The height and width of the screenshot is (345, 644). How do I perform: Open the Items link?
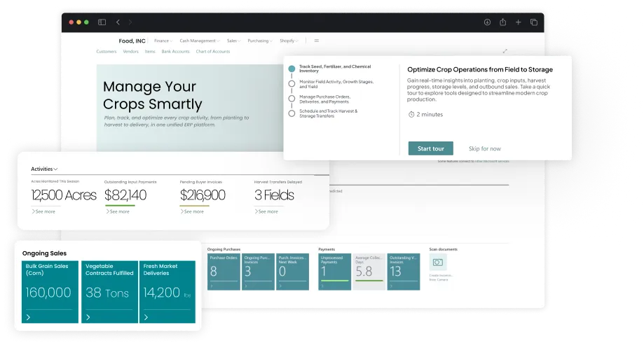(x=150, y=52)
